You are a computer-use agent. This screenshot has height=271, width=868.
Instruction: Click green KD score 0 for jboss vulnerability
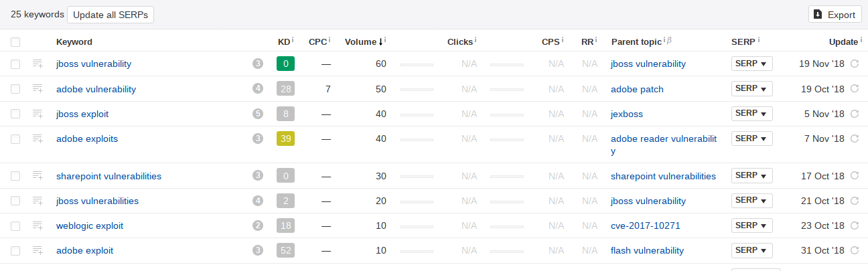click(285, 64)
